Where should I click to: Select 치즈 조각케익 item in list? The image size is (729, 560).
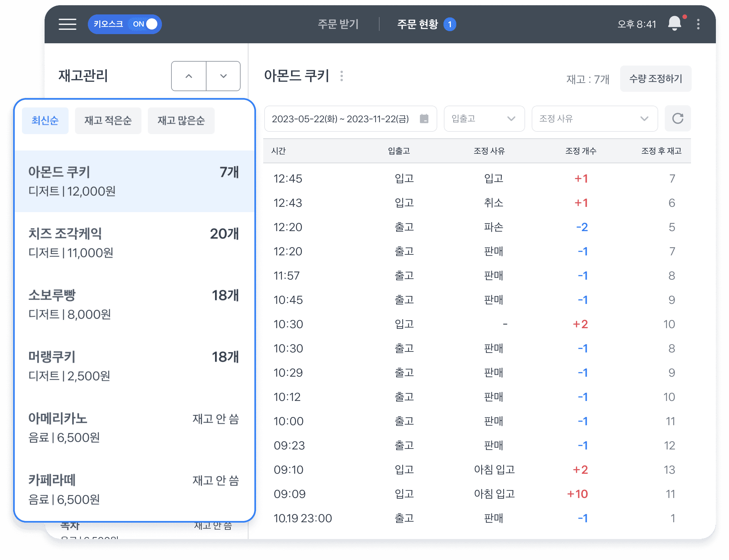coord(133,243)
